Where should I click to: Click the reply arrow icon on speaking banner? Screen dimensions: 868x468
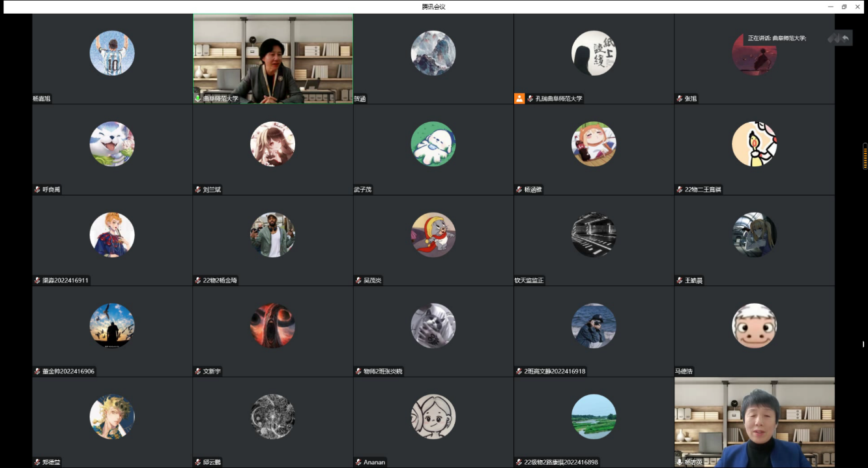pos(845,38)
